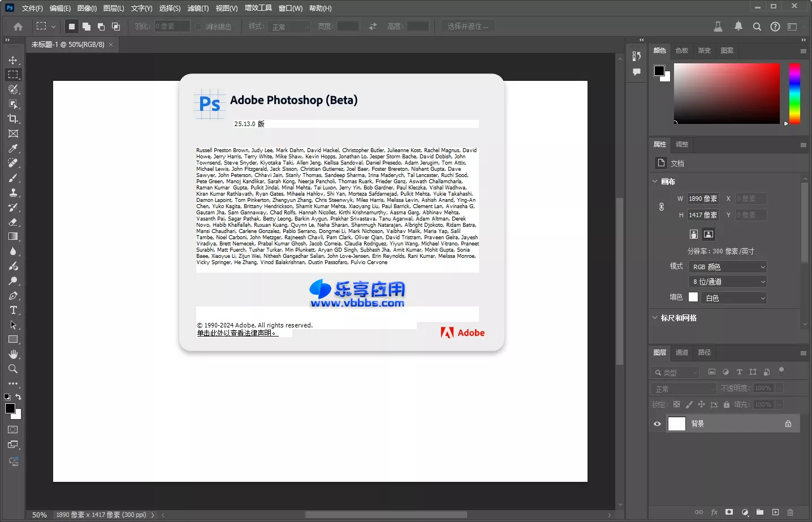The image size is (812, 522).
Task: Hide the 背景 layer visibility
Action: pos(657,424)
